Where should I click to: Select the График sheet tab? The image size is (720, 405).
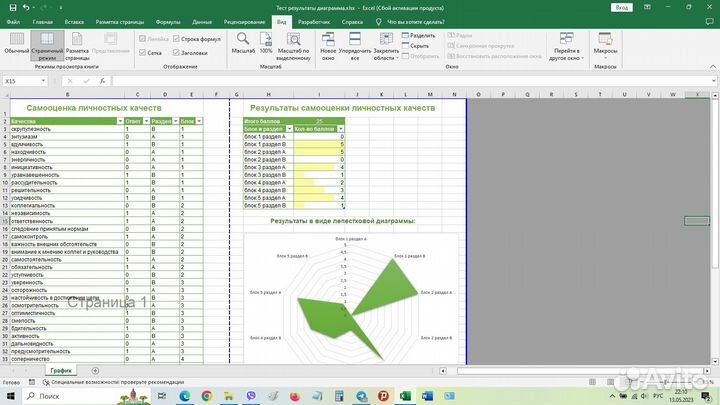point(61,371)
